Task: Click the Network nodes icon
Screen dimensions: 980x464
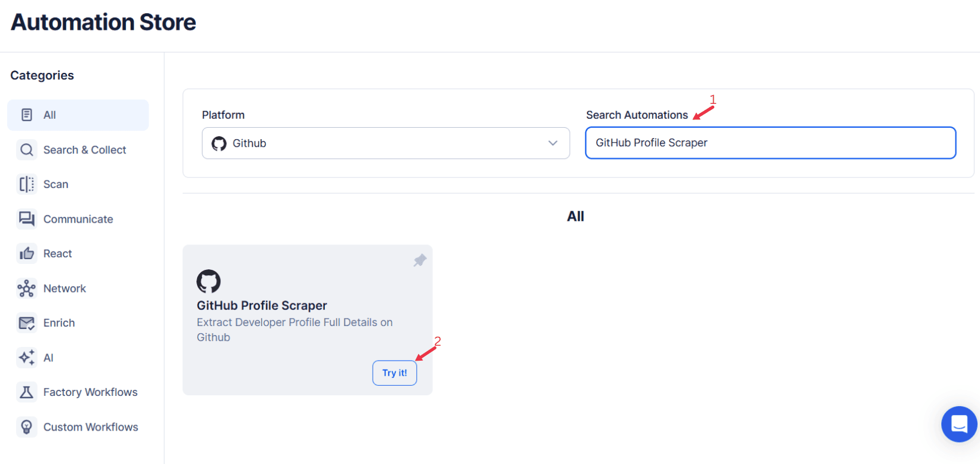Action: click(x=27, y=288)
